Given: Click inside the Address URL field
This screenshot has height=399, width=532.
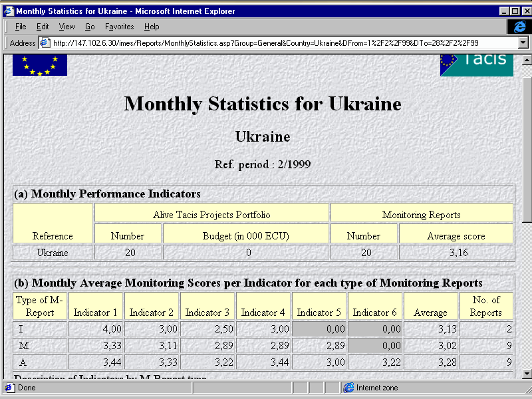Looking at the screenshot, I should point(266,43).
